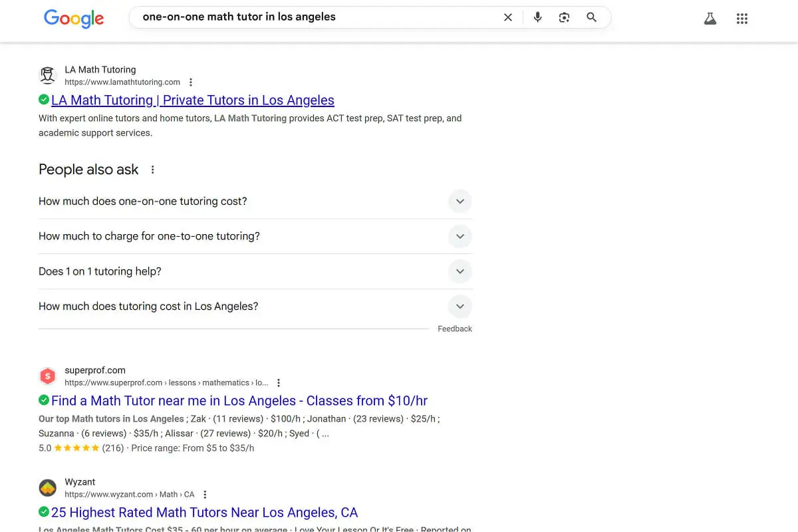Click the superprof.com favicon
This screenshot has height=532, width=798.
coord(47,376)
